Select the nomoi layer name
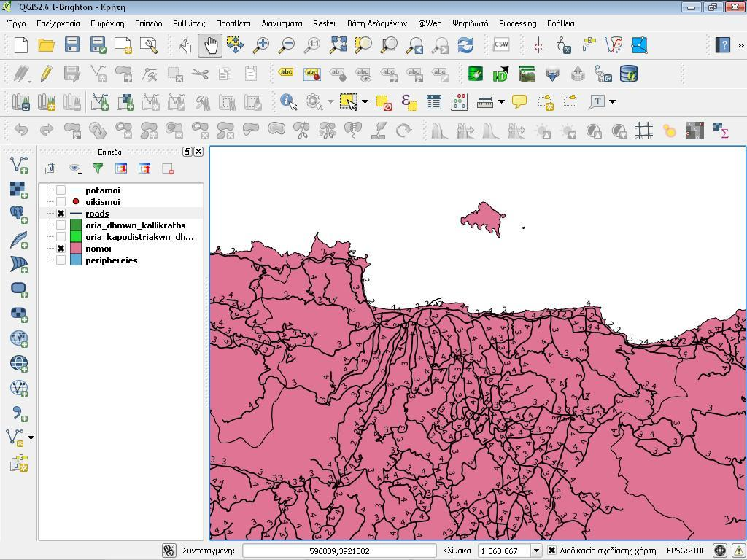The image size is (747, 560). click(x=98, y=249)
